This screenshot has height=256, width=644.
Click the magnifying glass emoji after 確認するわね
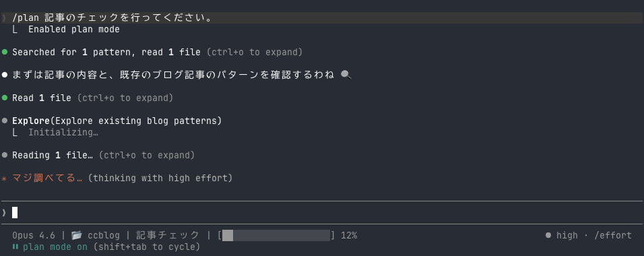[346, 75]
